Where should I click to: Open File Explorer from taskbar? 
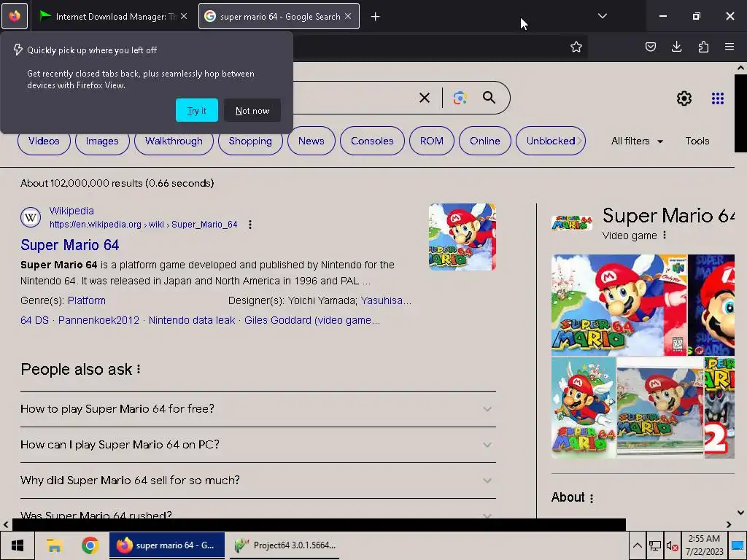click(54, 545)
